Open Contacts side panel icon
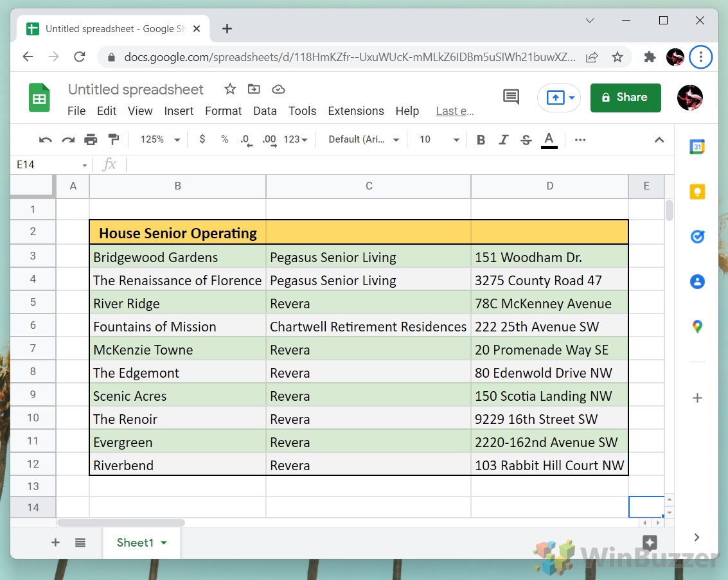This screenshot has width=728, height=580. [697, 281]
